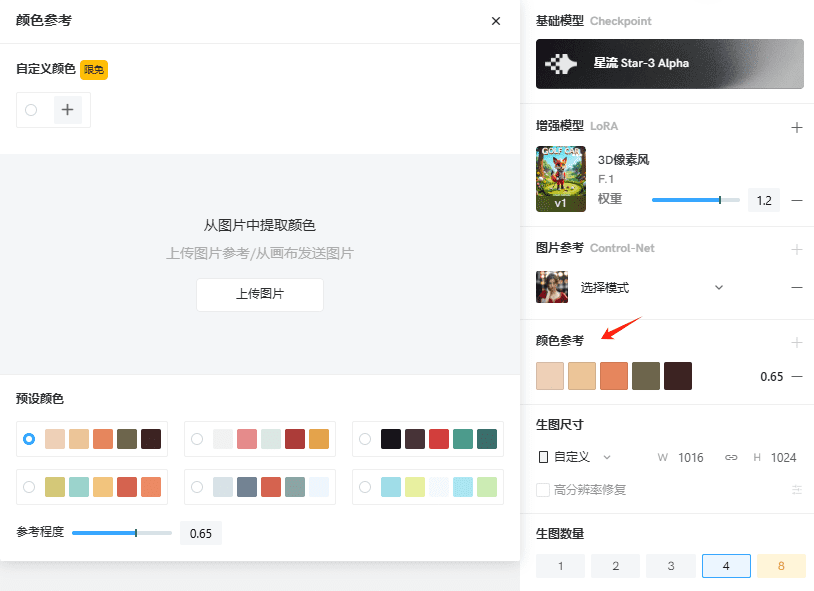
Task: Add a new LoRA with plus icon
Action: (797, 127)
